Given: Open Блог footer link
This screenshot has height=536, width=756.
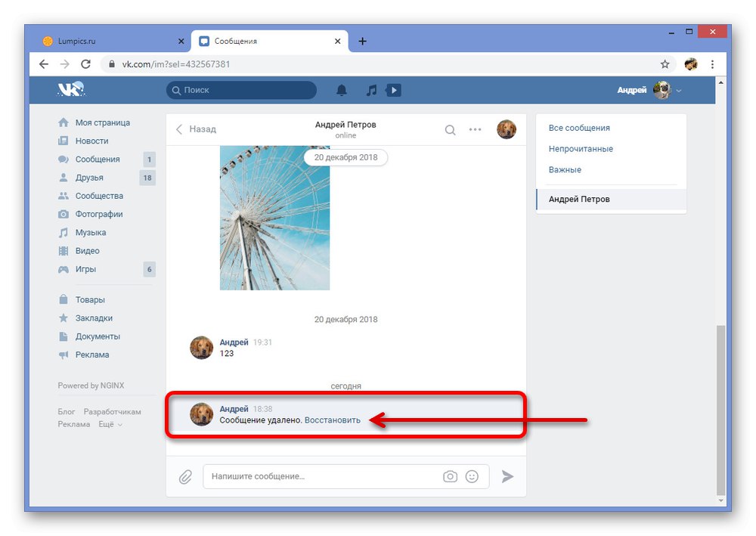Looking at the screenshot, I should click(67, 412).
